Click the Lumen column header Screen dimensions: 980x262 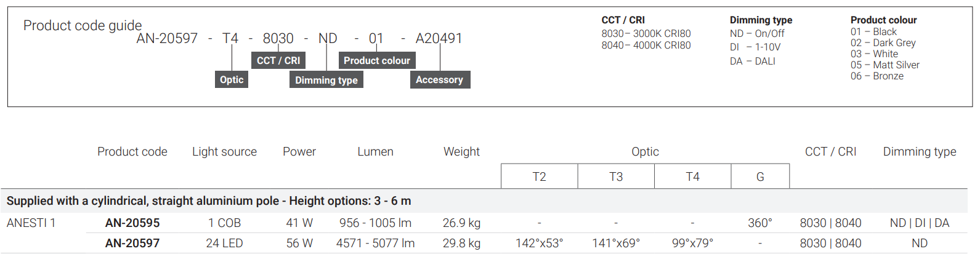click(375, 151)
